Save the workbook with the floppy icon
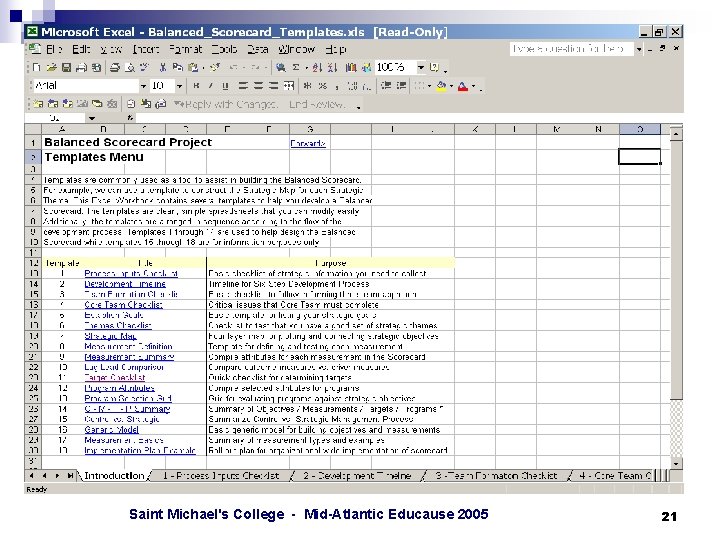 click(67, 68)
